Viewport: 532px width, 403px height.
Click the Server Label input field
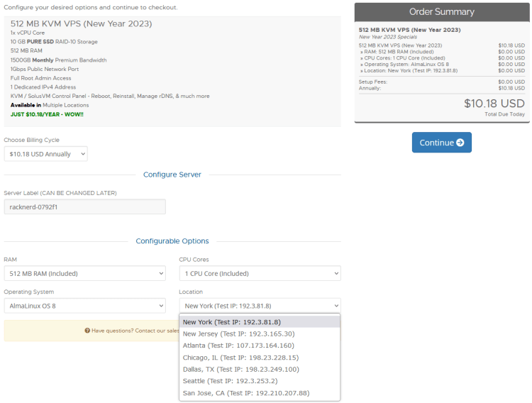click(84, 206)
